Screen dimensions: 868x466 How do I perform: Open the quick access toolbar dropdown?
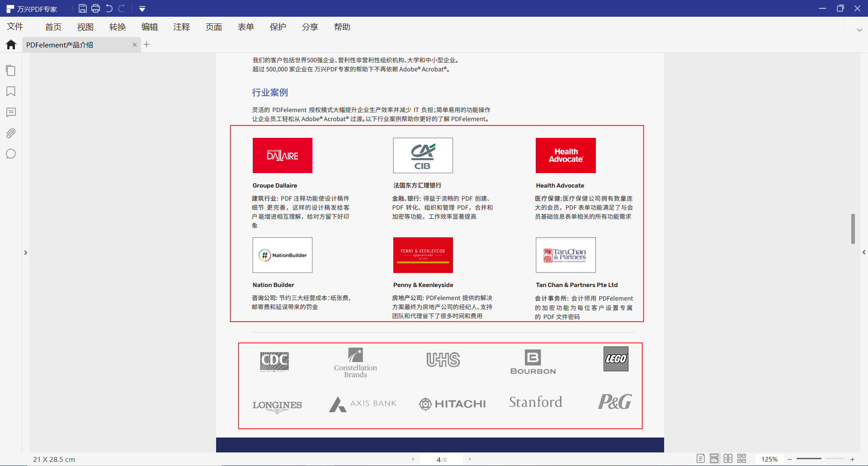[142, 9]
